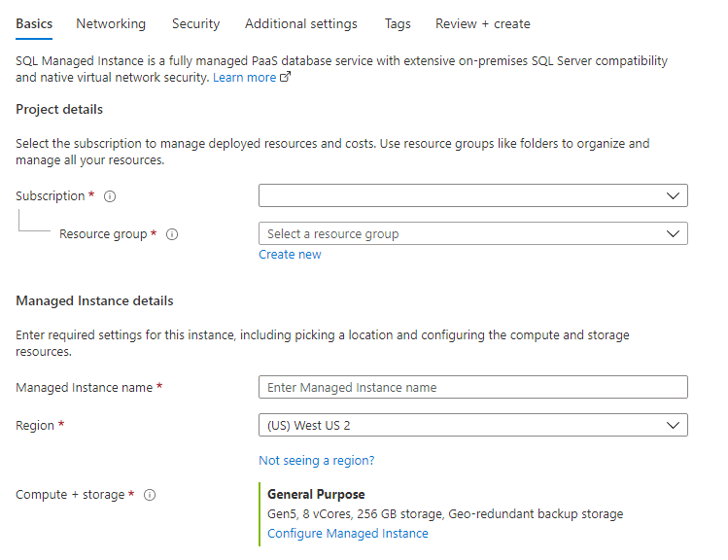This screenshot has height=560, width=728.
Task: Open Configure Managed Instance link
Action: (x=347, y=533)
